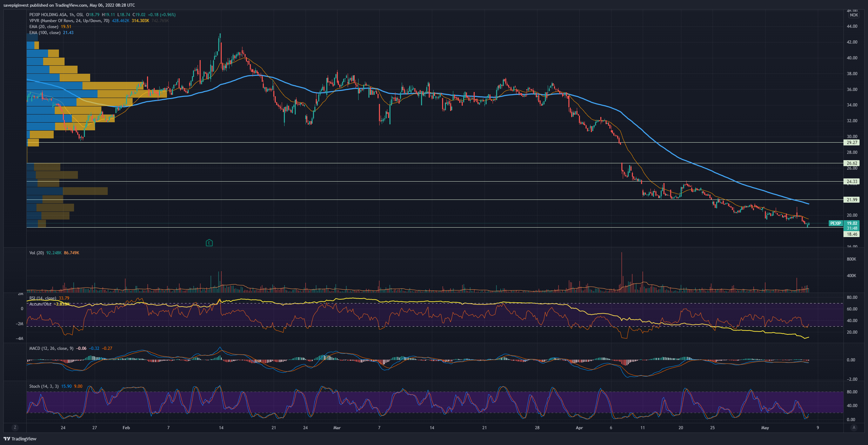Select the EMA (100, close) legend

click(45, 33)
